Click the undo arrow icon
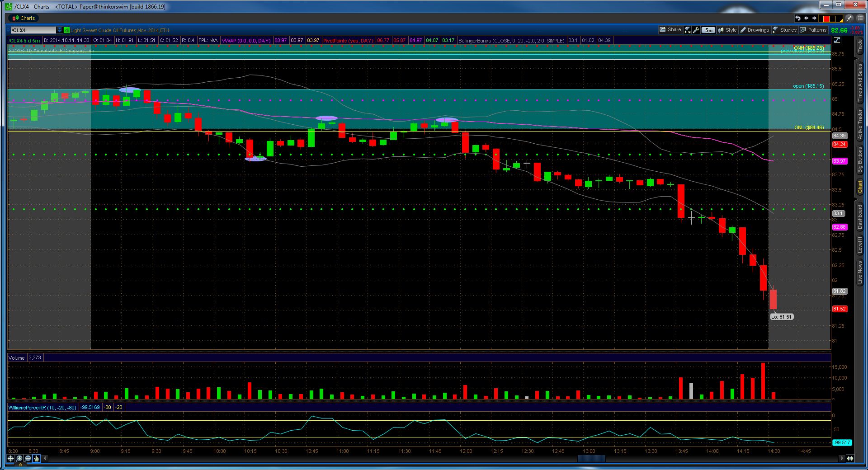Screen dimensions: 868x470 [798, 18]
